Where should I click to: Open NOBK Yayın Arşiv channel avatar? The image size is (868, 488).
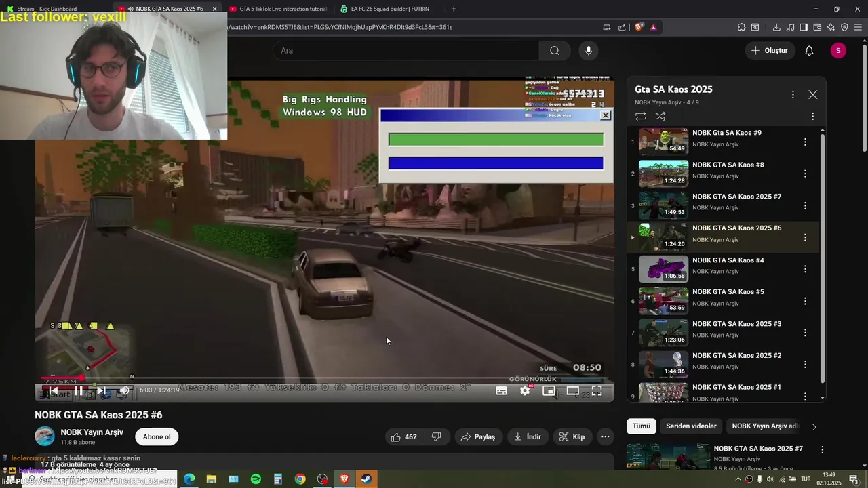pos(45,436)
